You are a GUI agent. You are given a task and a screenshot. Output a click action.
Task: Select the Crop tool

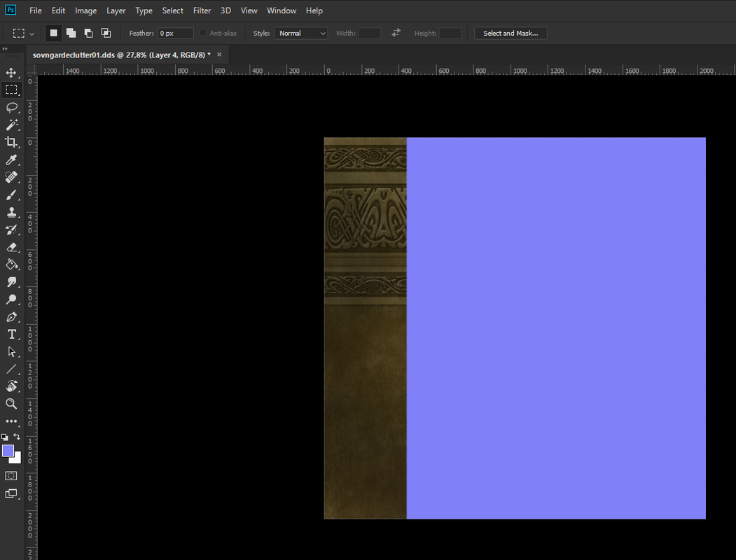pos(11,142)
